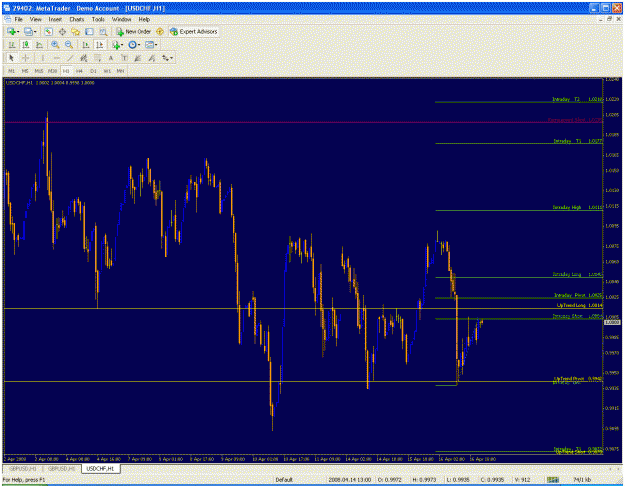Click the 'For Help, press F1' status text
Image resolution: width=625 pixels, height=486 pixels.
click(x=24, y=480)
